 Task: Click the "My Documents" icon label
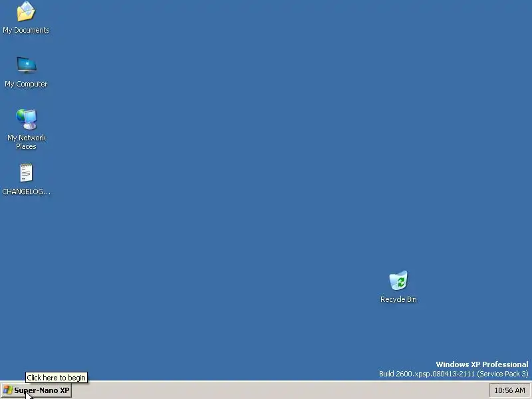click(26, 30)
